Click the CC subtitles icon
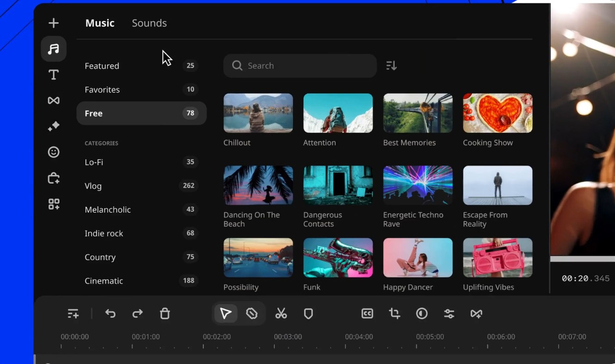 (x=367, y=313)
